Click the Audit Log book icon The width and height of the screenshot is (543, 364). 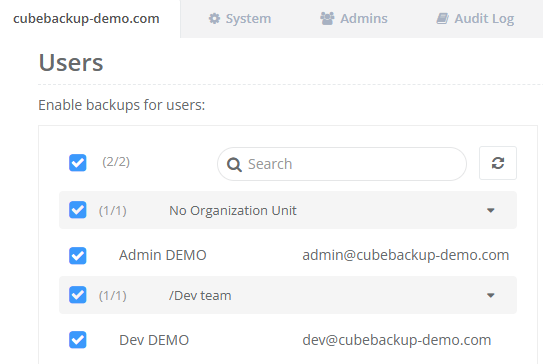(x=442, y=18)
